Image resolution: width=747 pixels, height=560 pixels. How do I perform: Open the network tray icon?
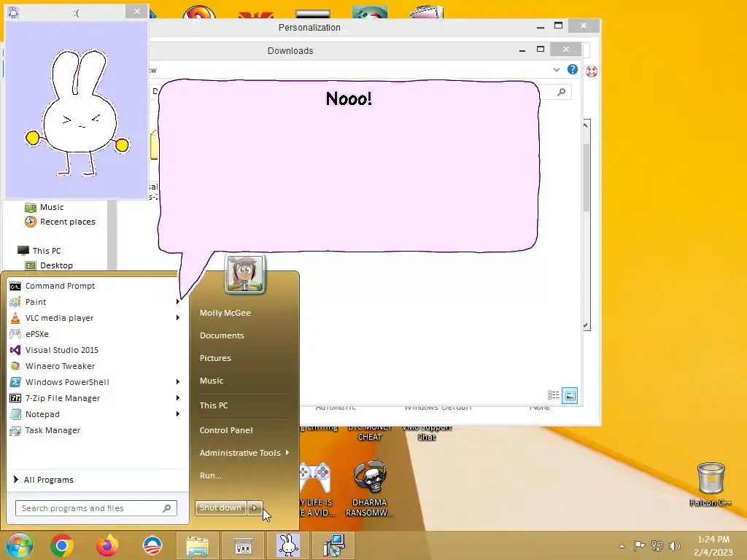(657, 545)
